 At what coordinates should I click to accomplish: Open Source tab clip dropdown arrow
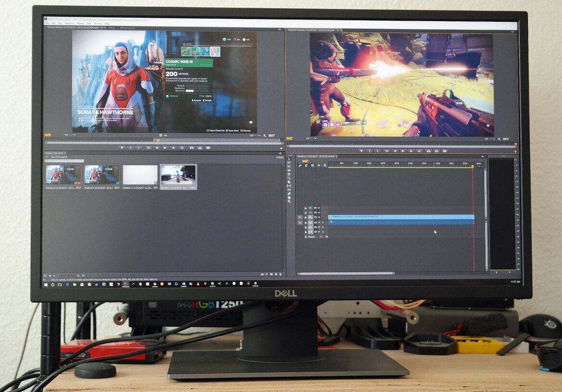[102, 27]
